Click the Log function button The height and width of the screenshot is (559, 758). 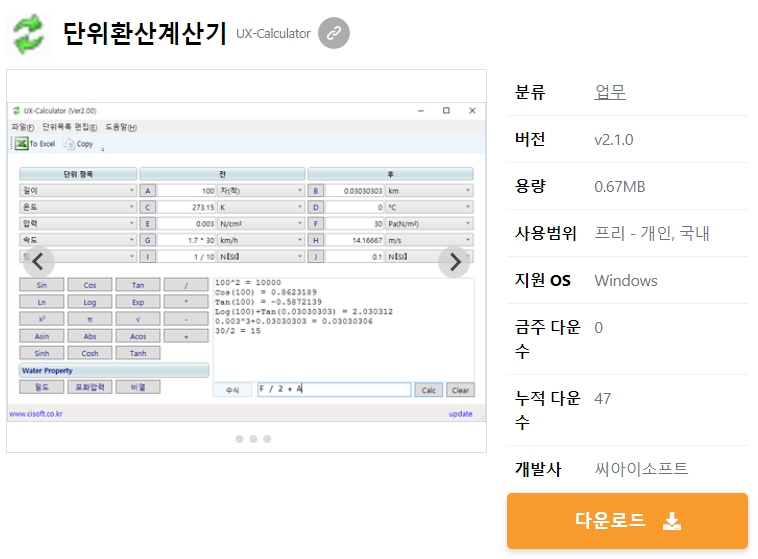point(90,302)
